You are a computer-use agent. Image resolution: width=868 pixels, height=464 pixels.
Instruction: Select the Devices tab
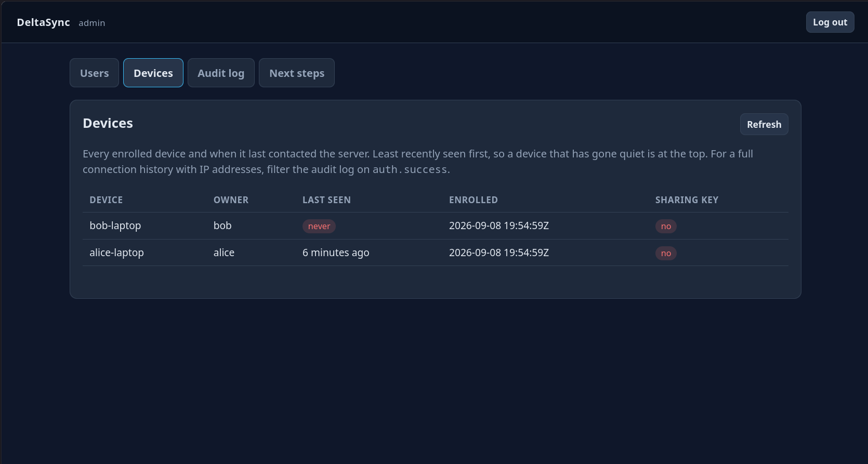click(153, 73)
